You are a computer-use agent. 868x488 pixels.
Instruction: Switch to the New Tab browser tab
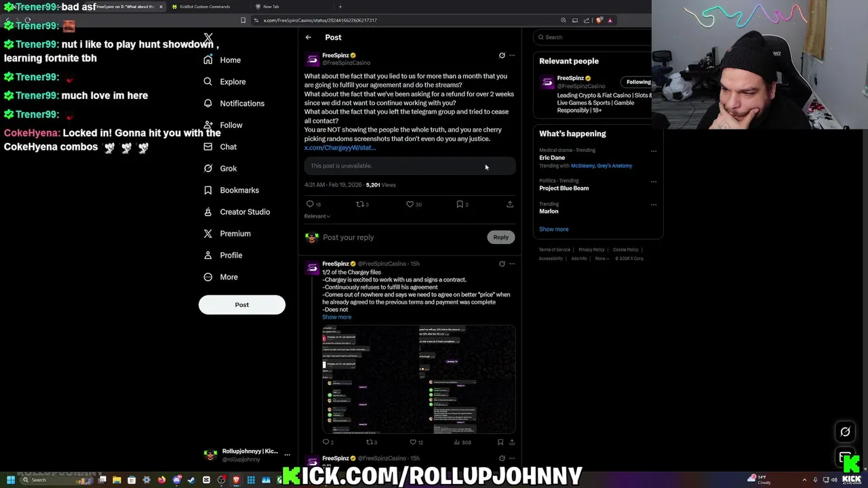point(271,7)
